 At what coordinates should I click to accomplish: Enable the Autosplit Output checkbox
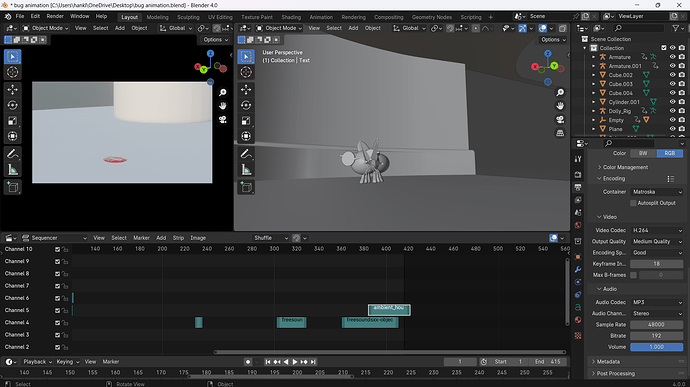633,203
